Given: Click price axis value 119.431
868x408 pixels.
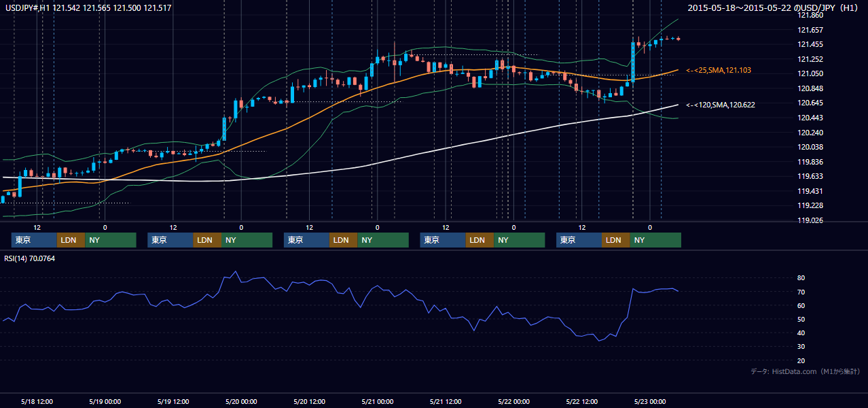Looking at the screenshot, I should 812,191.
